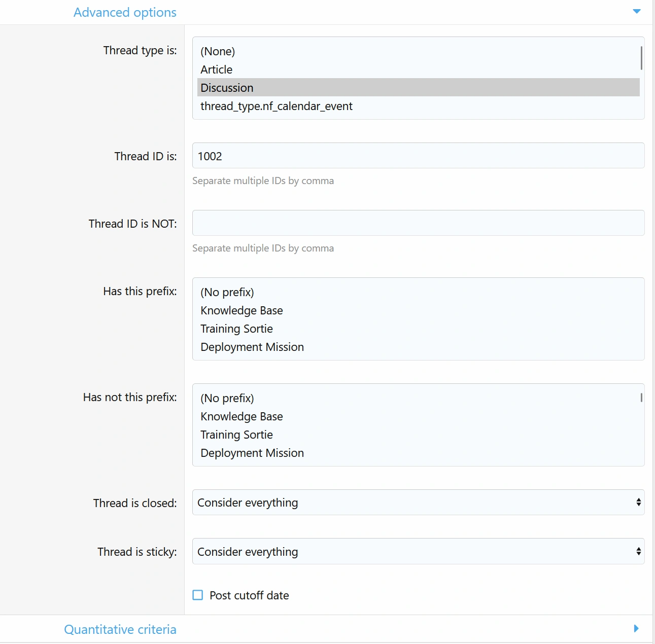Select Article thread type
Image resolution: width=655 pixels, height=644 pixels.
pos(217,69)
